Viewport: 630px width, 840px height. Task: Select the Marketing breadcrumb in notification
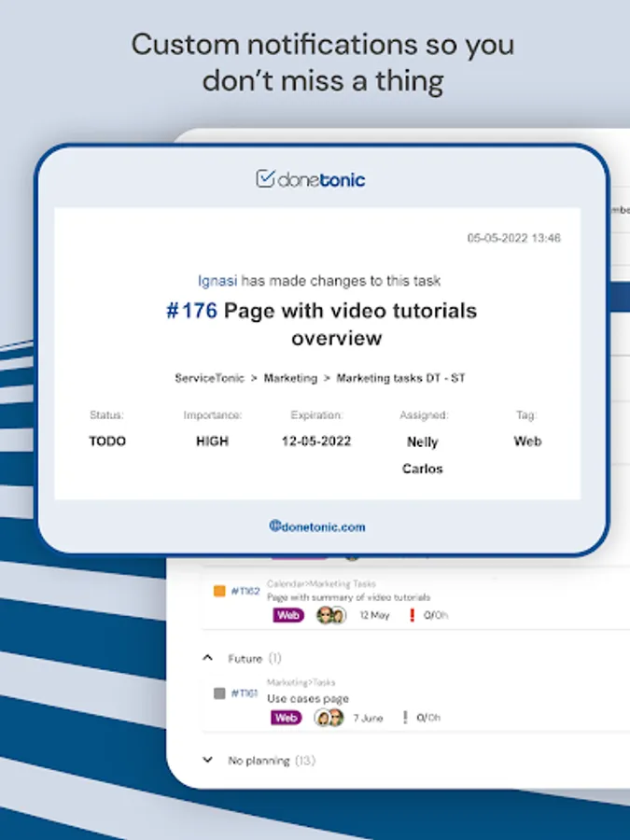[x=290, y=378]
